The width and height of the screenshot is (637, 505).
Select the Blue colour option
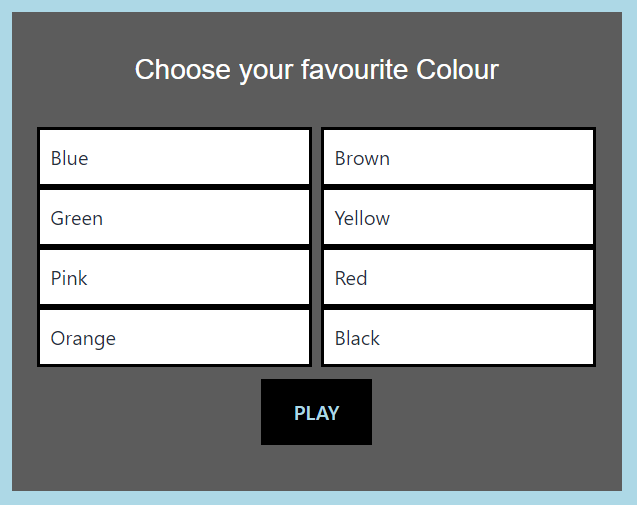pyautogui.click(x=174, y=157)
